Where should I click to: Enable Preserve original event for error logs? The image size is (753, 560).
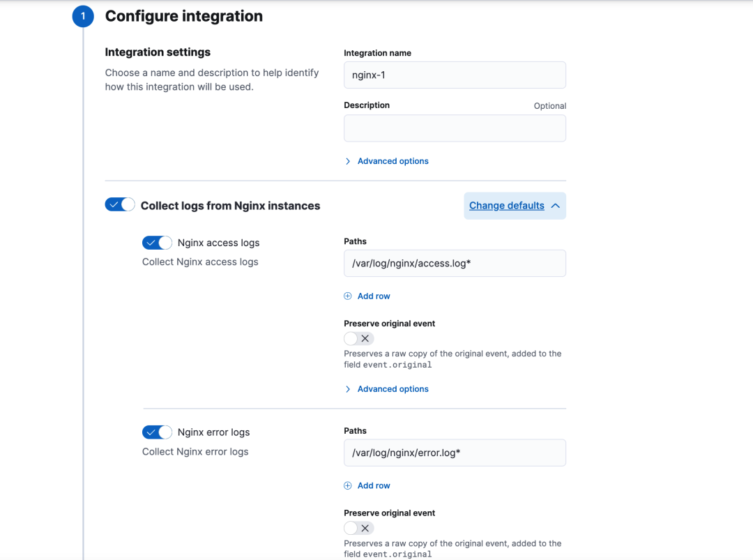click(358, 529)
